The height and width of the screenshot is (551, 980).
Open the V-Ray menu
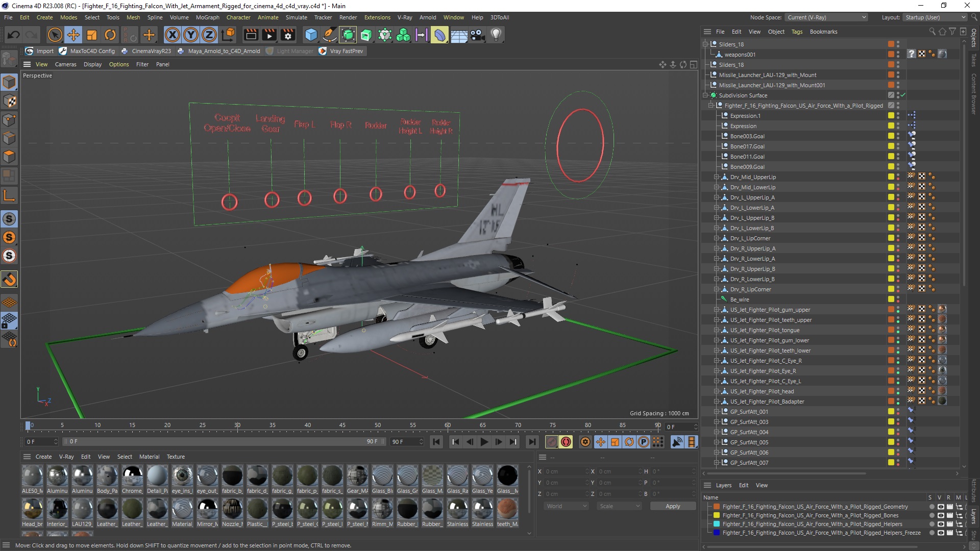coord(405,17)
